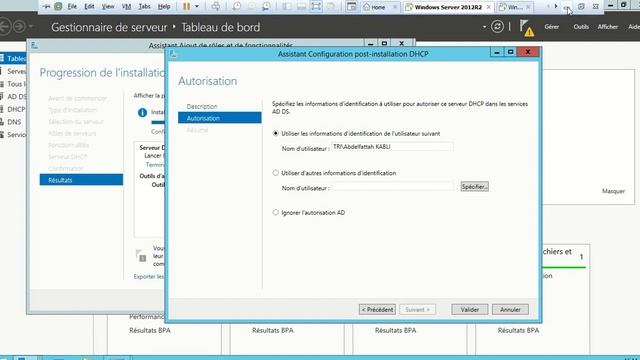
Task: Click the blue info icon in roles wizard
Action: [x=142, y=113]
